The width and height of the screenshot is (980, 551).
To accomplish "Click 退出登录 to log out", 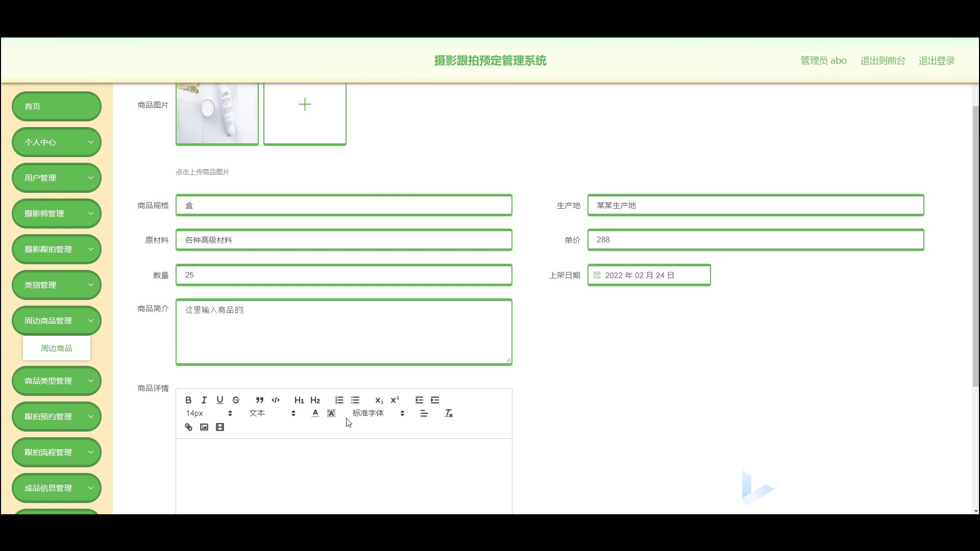I will tap(937, 61).
